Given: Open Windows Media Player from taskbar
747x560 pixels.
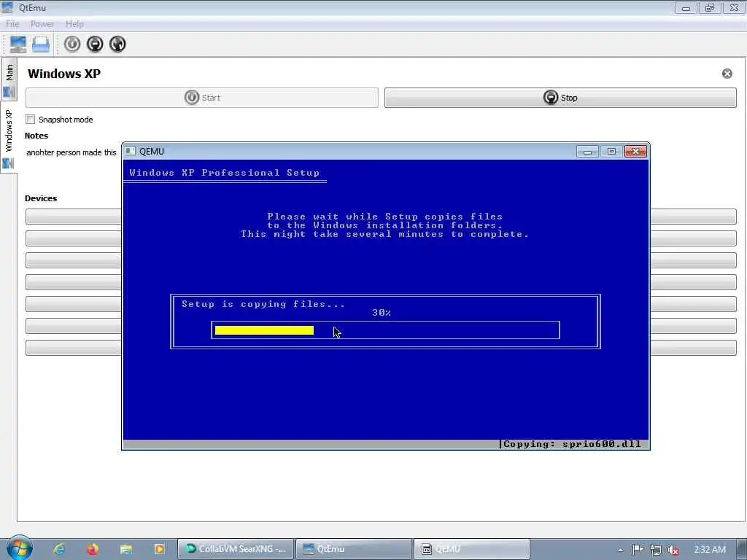Looking at the screenshot, I should point(159,549).
